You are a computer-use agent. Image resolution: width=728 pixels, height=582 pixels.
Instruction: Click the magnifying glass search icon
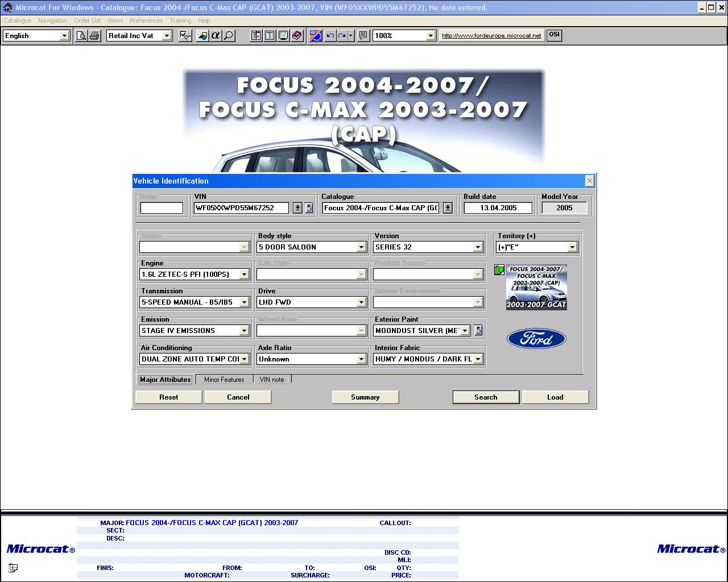(229, 36)
